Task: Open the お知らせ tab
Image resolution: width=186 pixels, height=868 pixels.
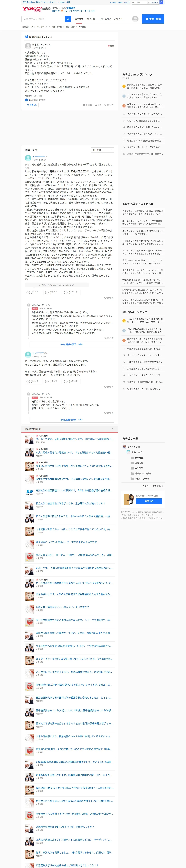Action: coord(118,19)
